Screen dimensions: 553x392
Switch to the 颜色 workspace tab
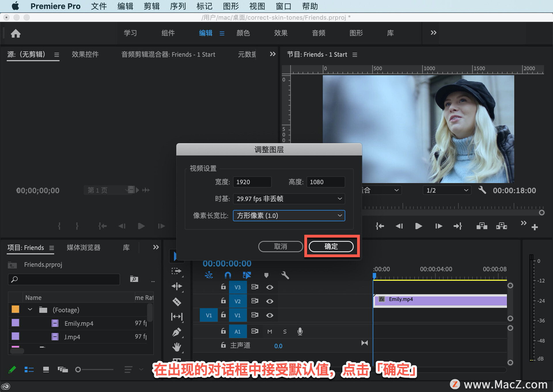(243, 33)
